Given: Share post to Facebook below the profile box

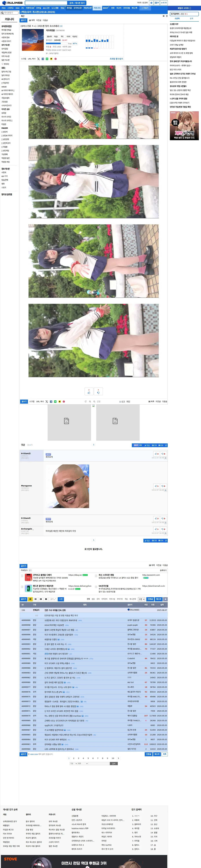Looking at the screenshot, I should point(43,59).
